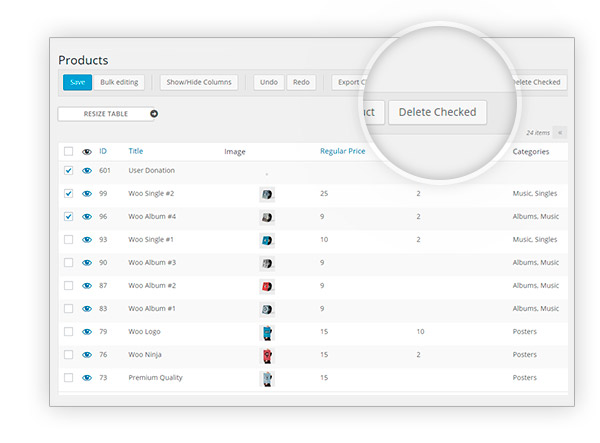Click the RESIZE TABLE arrow icon
The height and width of the screenshot is (443, 600).
point(154,114)
